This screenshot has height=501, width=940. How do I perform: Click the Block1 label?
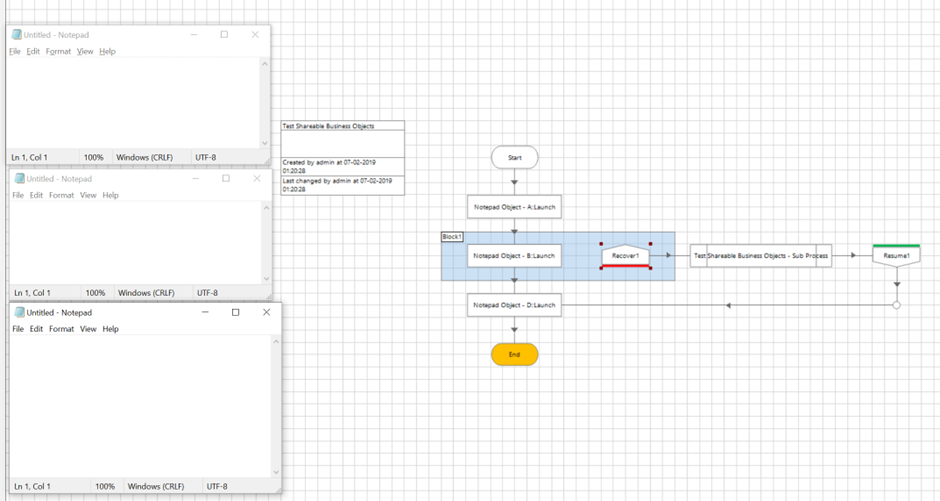click(452, 237)
